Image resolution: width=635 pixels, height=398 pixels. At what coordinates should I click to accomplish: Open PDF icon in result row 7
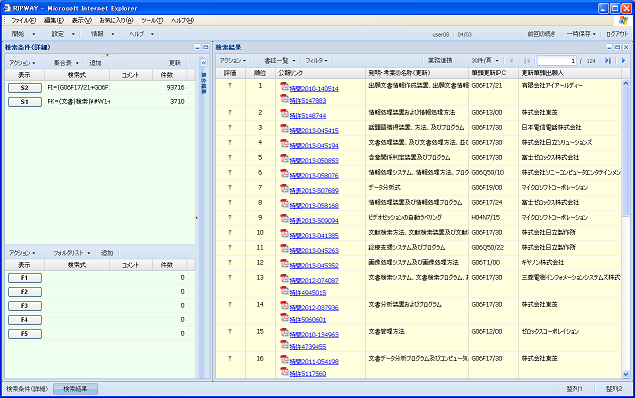coord(284,188)
